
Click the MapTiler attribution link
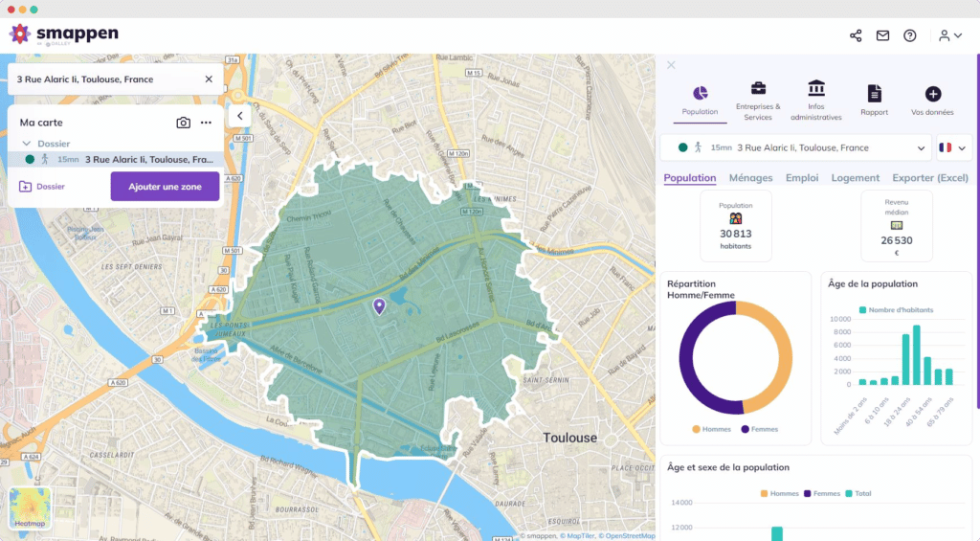[577, 536]
